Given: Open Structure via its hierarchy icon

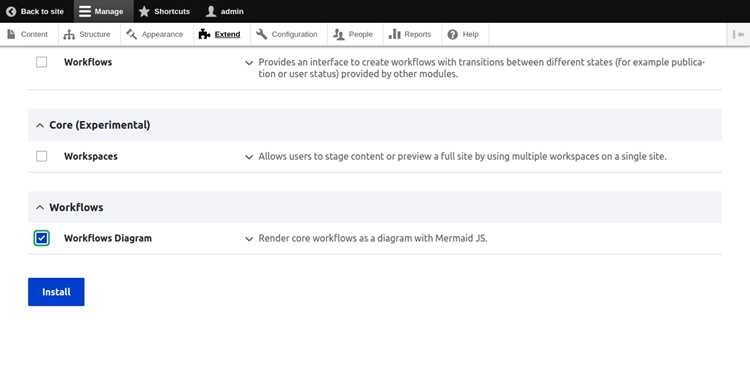Looking at the screenshot, I should click(69, 34).
